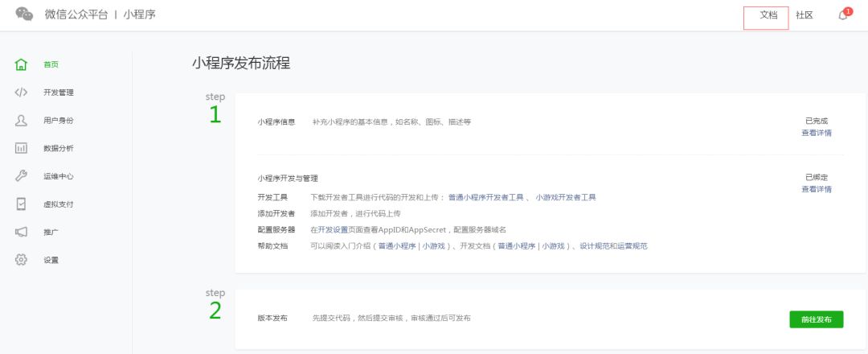Open 设置 via its gear icon
This screenshot has height=354, width=868.
point(21,260)
